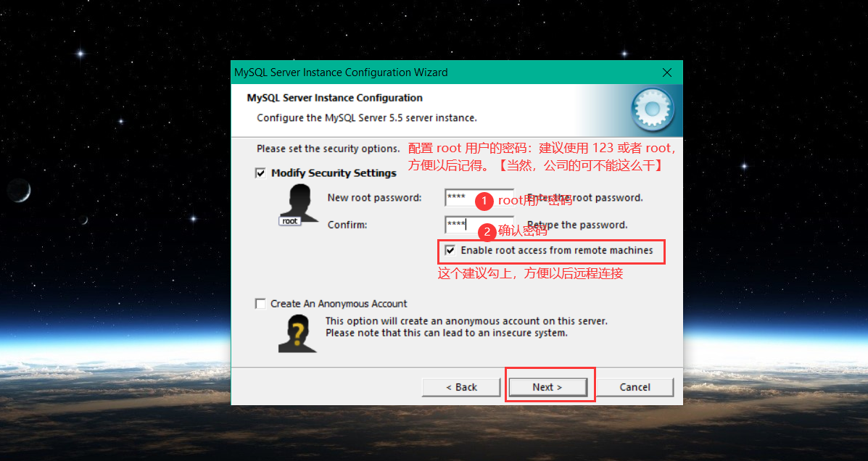This screenshot has height=461, width=868.
Task: Click the root user silhouette icon
Action: pyautogui.click(x=299, y=204)
